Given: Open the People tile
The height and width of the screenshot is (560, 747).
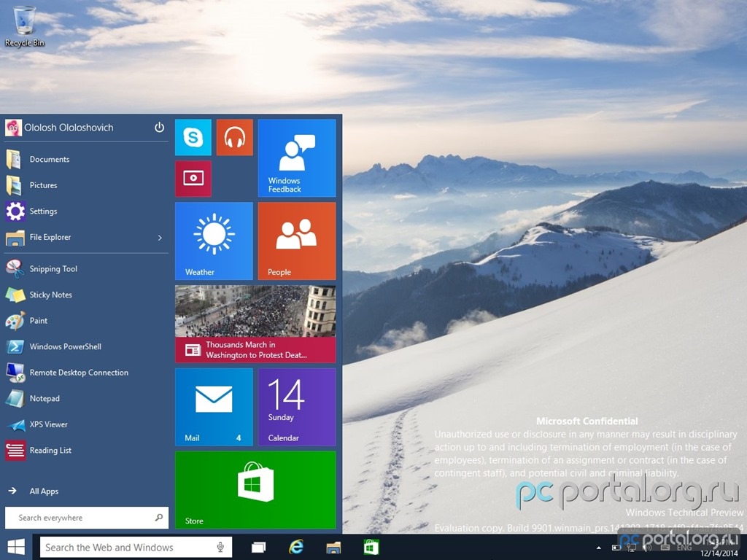Looking at the screenshot, I should pos(297,241).
